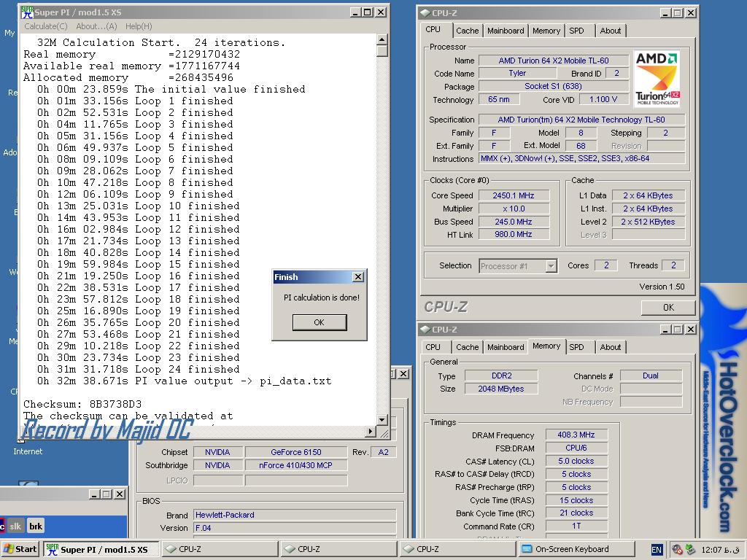Click the Chipset model GeForce 6150
The image size is (747, 560).
(296, 452)
